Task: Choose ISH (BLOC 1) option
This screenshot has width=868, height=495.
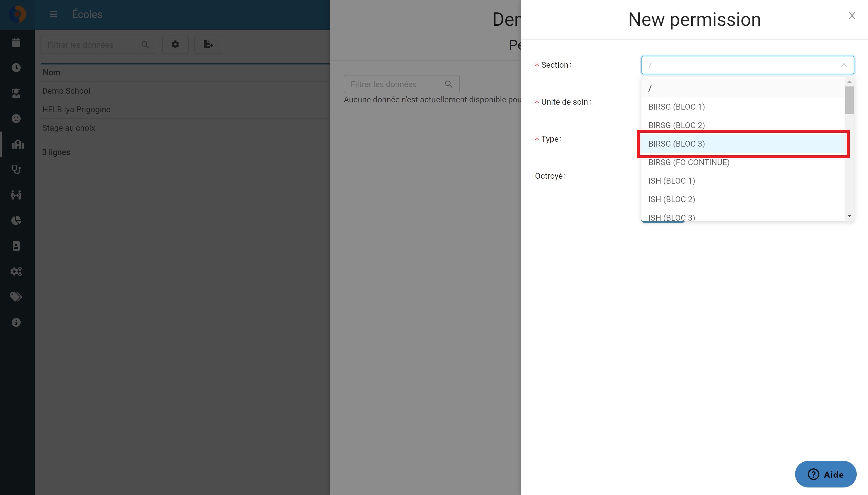Action: click(x=743, y=181)
